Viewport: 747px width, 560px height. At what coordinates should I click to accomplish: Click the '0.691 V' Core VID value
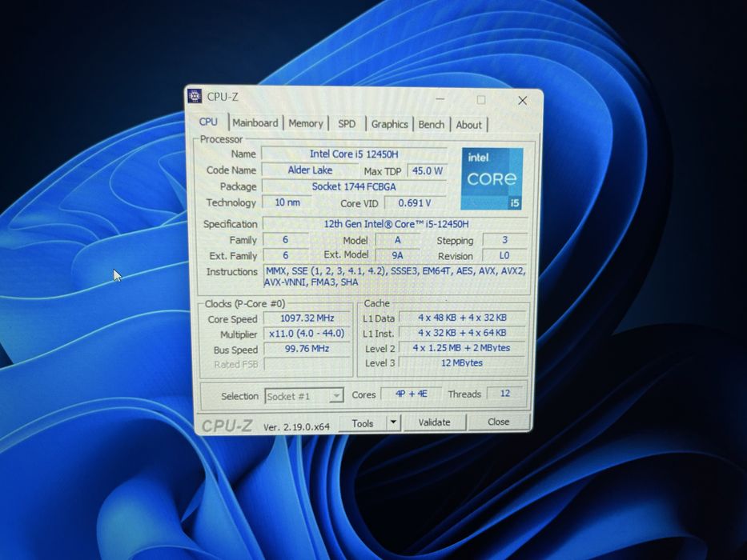(x=415, y=203)
